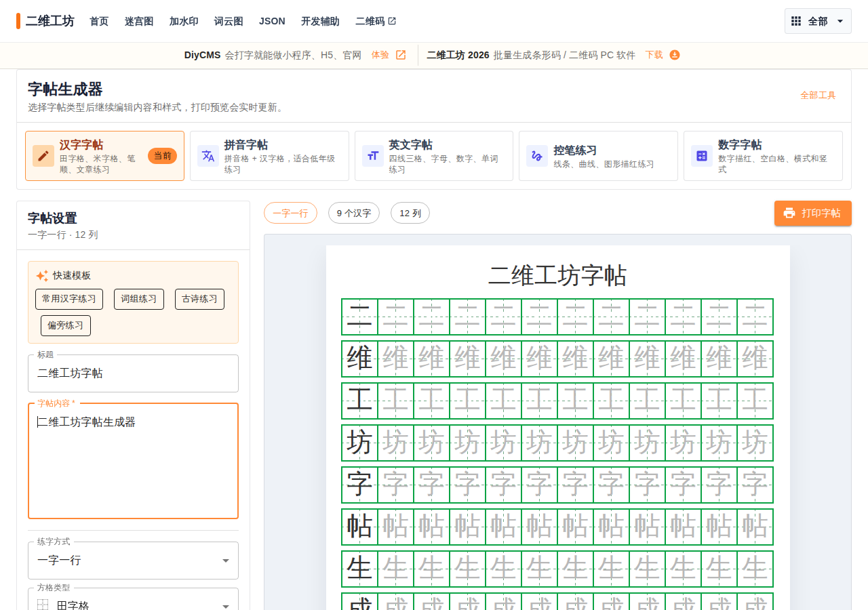Click the pencil icon on 汉字字帖 card
Image resolution: width=868 pixels, height=610 pixels.
(x=43, y=156)
